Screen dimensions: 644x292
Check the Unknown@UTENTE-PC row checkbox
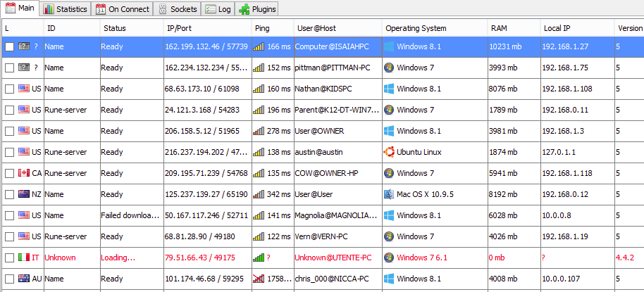coord(9,258)
